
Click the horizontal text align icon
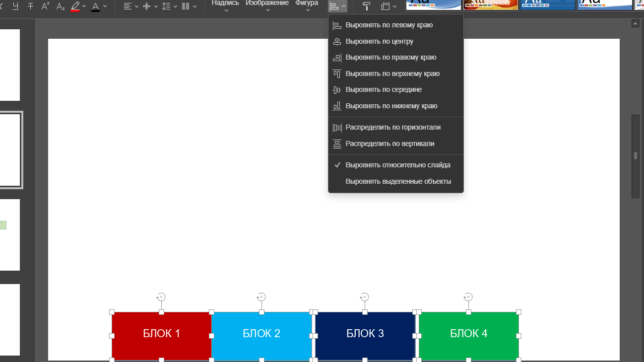(128, 6)
